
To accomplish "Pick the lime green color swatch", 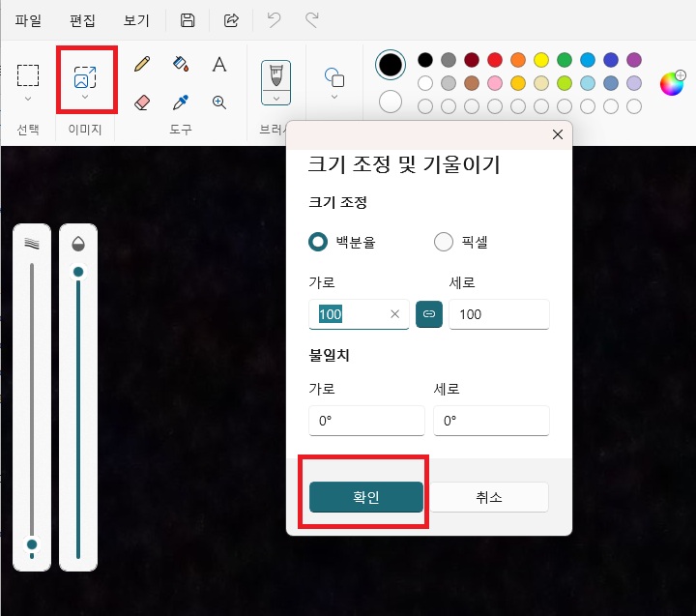I will click(565, 83).
